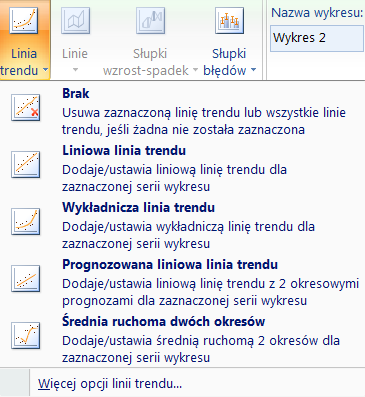
Task: Click description 'Dodaje/ustawia średnią ruchomą 2 okresów dla'
Action: pos(201,341)
